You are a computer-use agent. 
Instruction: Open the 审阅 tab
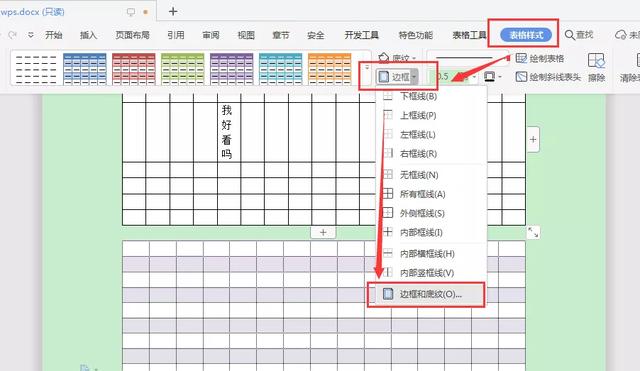pos(211,35)
